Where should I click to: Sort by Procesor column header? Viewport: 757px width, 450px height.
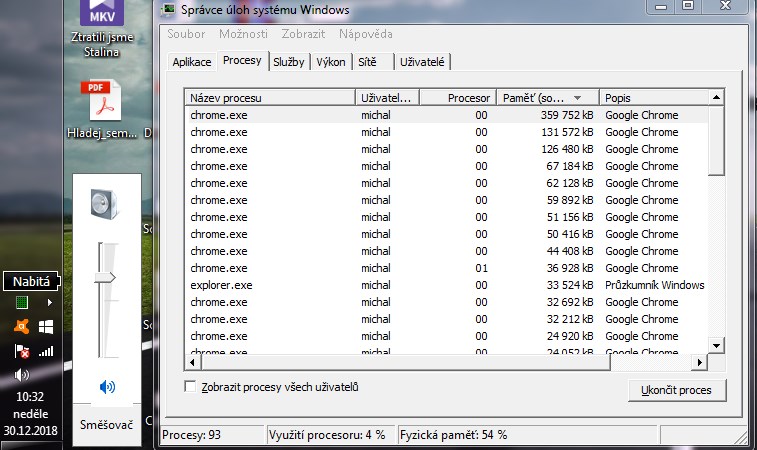pyautogui.click(x=458, y=98)
